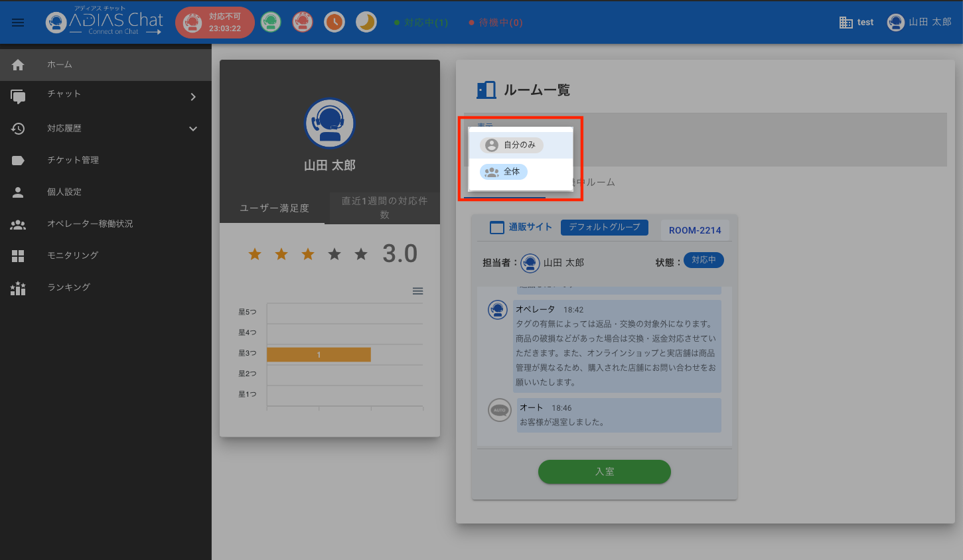This screenshot has height=560, width=963.
Task: Click the green operator available status icon
Action: (x=270, y=23)
